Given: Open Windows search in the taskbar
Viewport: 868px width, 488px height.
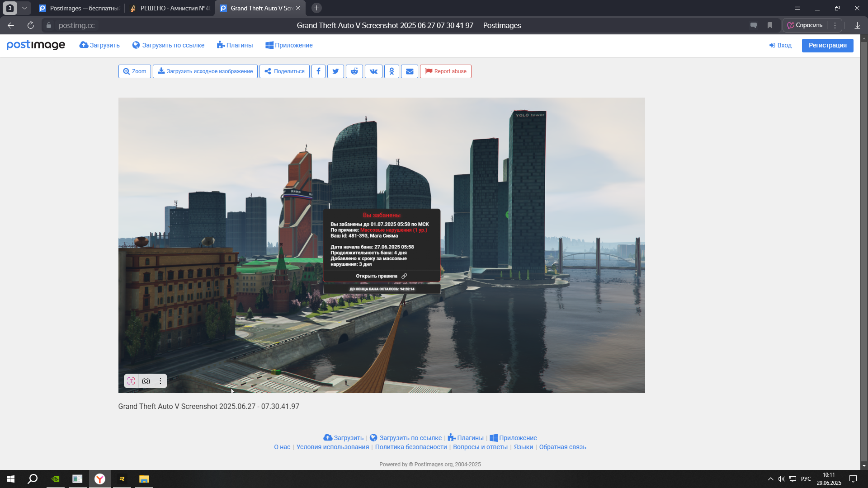Looking at the screenshot, I should (33, 479).
